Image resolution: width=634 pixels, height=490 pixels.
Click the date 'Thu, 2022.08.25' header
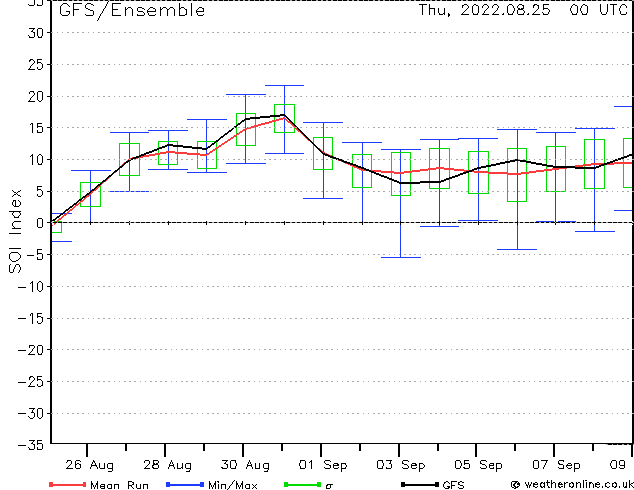pos(484,10)
